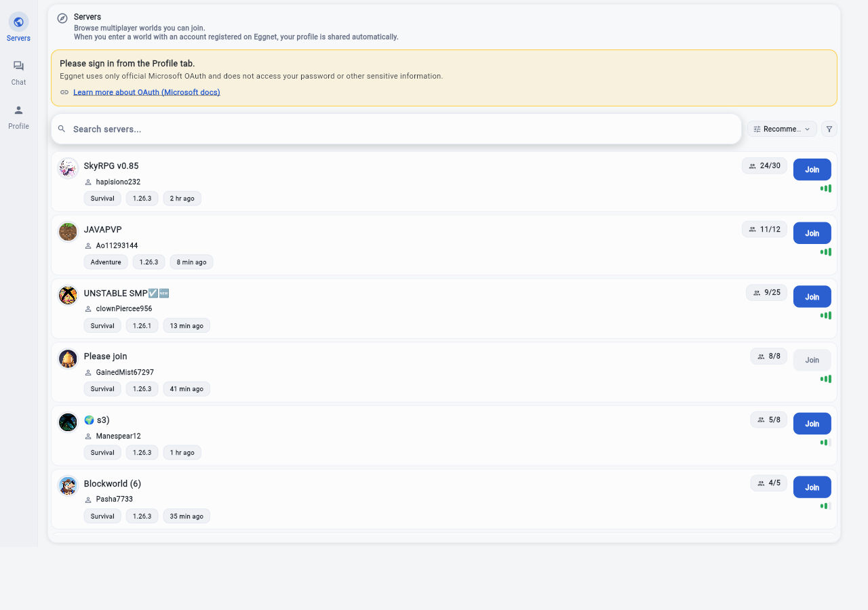Click the SkyRPG v0.85 server avatar
This screenshot has width=868, height=610.
tap(68, 168)
